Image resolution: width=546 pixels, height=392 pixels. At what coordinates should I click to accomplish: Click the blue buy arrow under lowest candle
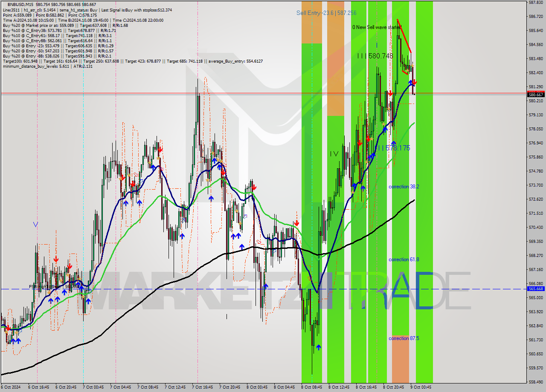[x=318, y=347]
